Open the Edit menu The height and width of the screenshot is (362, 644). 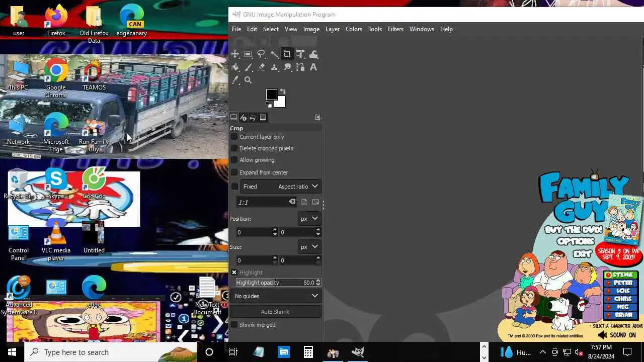(x=252, y=29)
